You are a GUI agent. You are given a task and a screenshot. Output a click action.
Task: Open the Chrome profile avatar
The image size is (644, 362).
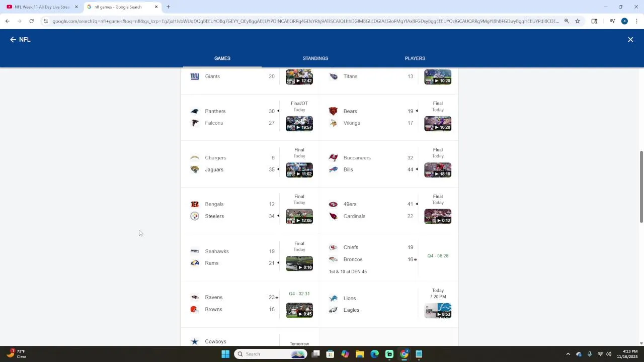pos(624,21)
